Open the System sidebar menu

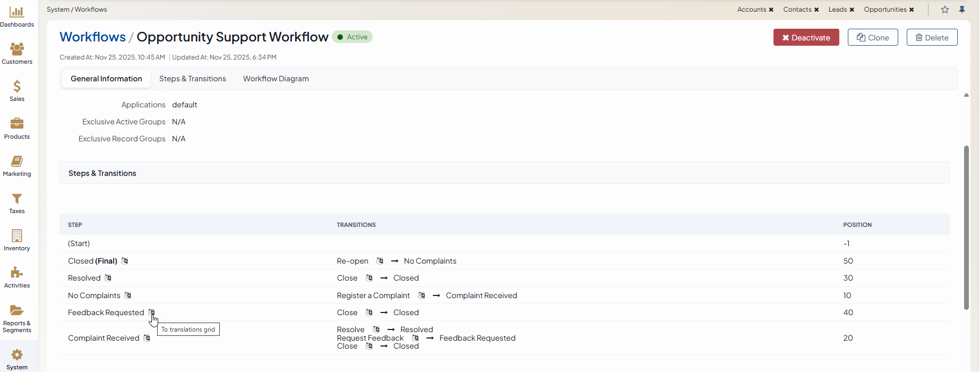coord(17,359)
